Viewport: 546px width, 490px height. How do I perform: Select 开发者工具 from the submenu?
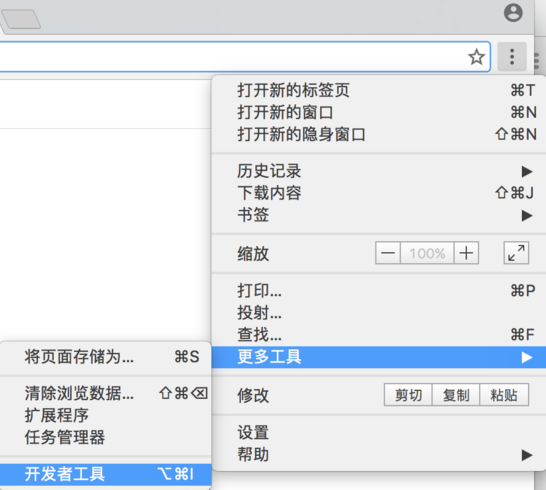pyautogui.click(x=106, y=474)
